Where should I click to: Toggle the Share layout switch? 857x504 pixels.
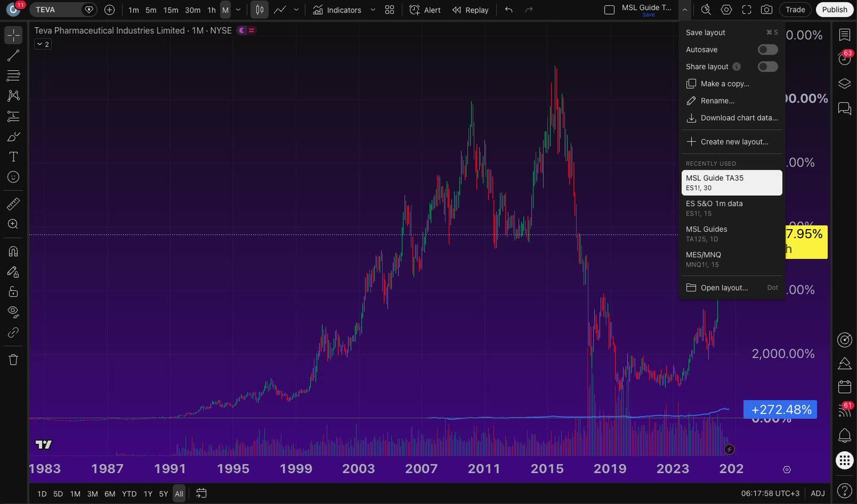[x=768, y=67]
